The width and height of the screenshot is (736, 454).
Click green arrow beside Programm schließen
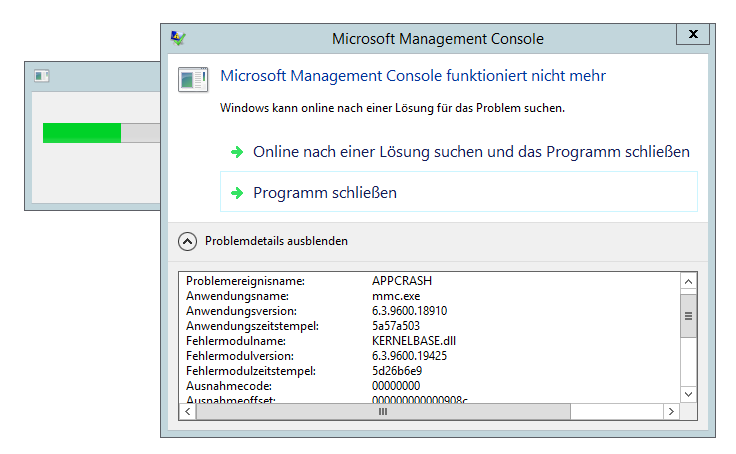(238, 193)
